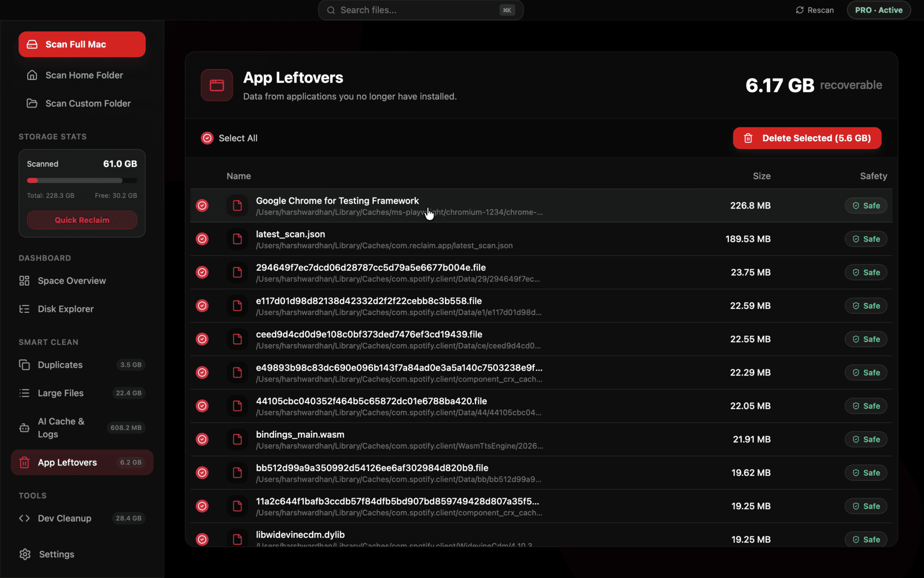This screenshot has width=924, height=578.
Task: Click the Duplicates copy icon
Action: tap(24, 365)
